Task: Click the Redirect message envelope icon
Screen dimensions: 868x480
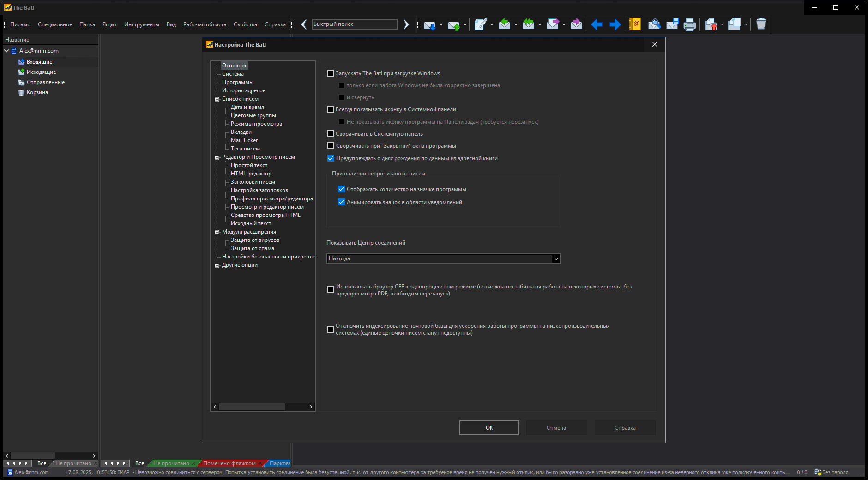Action: pyautogui.click(x=577, y=24)
